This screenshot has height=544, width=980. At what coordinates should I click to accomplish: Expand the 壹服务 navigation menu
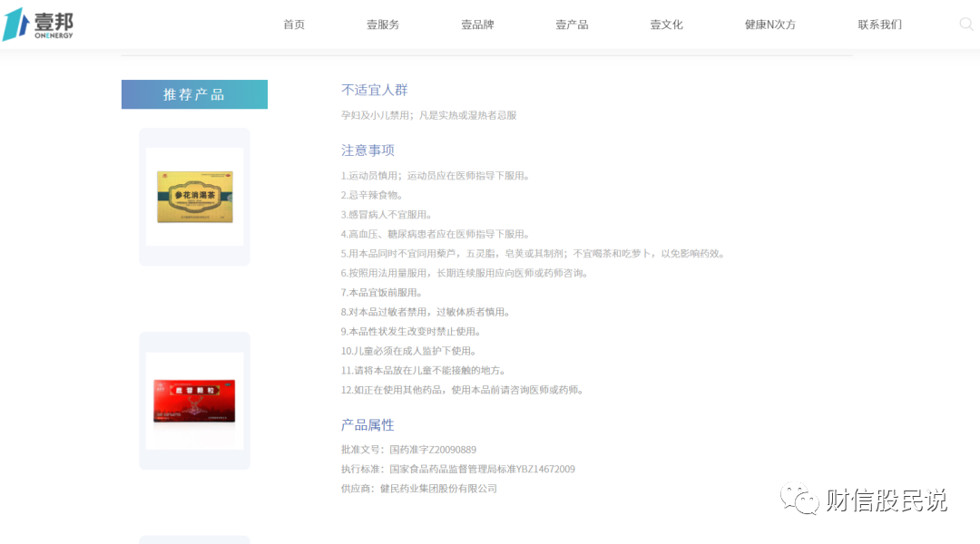click(x=382, y=24)
